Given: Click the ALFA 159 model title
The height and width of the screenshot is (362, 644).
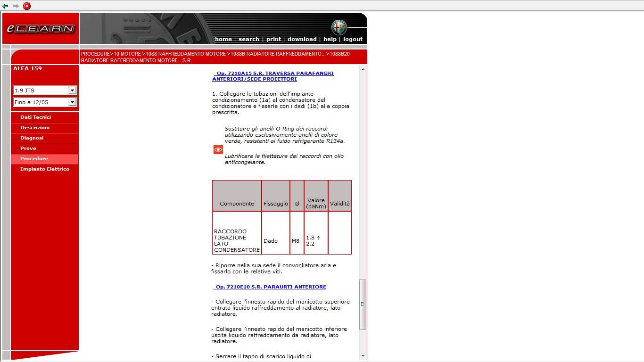Looking at the screenshot, I should (x=27, y=68).
